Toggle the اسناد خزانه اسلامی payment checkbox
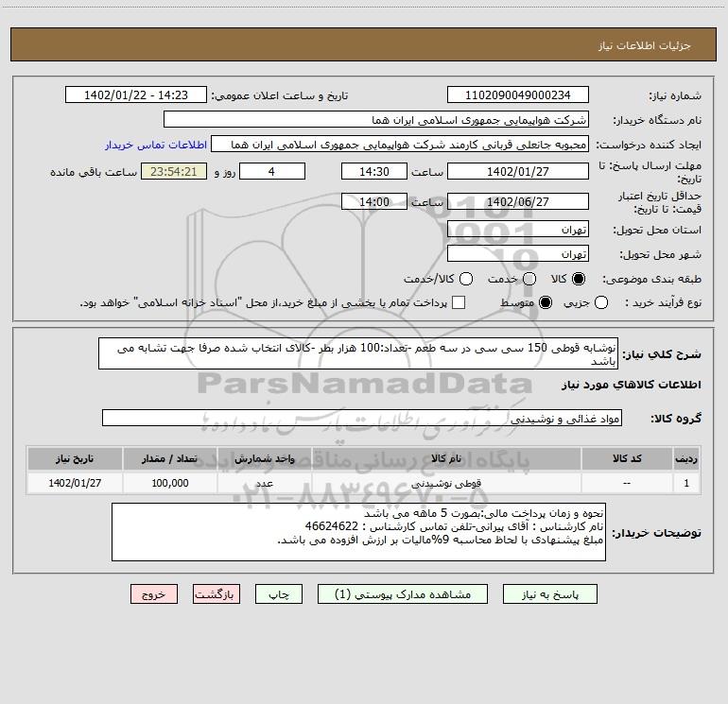The width and height of the screenshot is (728, 704). [x=459, y=302]
